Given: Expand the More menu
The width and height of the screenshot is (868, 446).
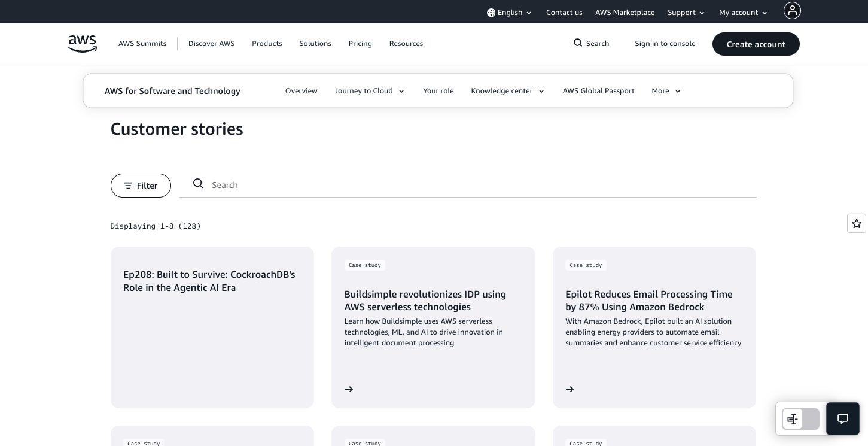Looking at the screenshot, I should (x=666, y=91).
